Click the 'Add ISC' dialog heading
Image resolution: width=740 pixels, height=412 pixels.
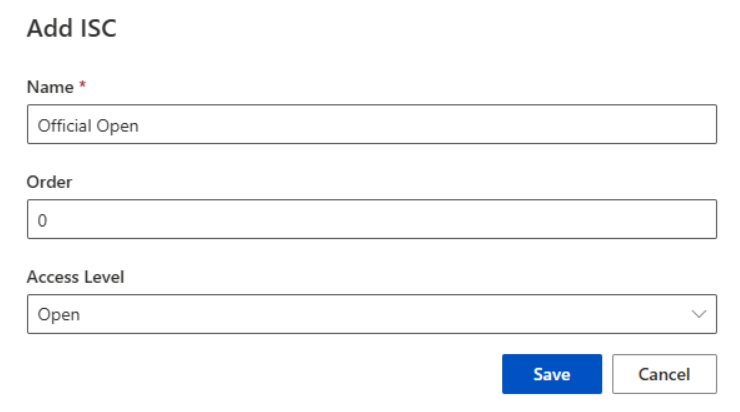[71, 29]
